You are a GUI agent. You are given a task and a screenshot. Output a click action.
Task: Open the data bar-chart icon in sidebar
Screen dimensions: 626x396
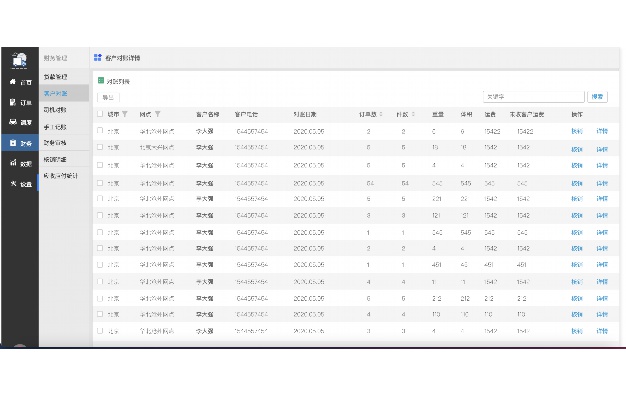(x=13, y=162)
